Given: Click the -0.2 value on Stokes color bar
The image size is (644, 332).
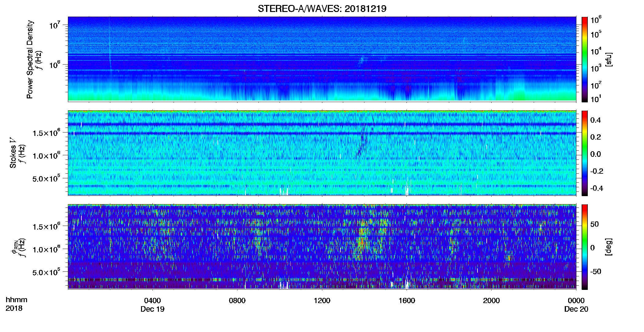Looking at the screenshot, I should click(597, 171).
